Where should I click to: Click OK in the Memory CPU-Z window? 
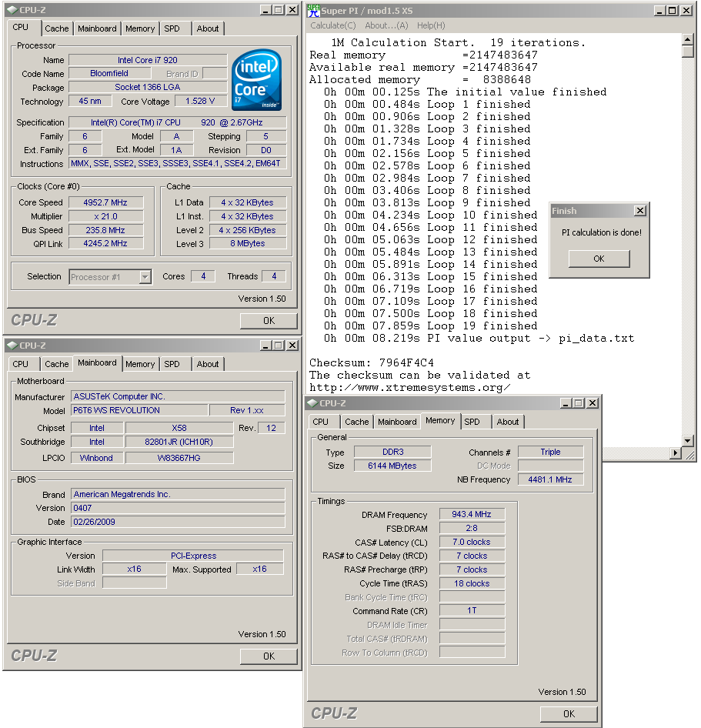(x=569, y=714)
